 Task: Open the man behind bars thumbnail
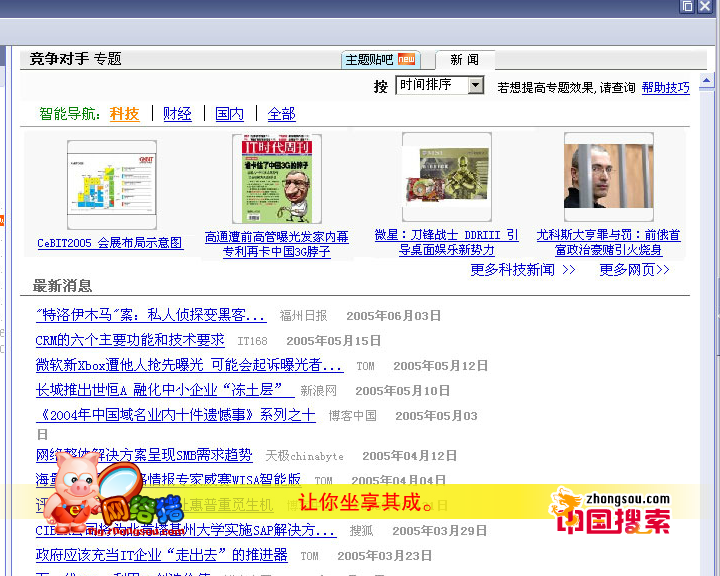609,177
